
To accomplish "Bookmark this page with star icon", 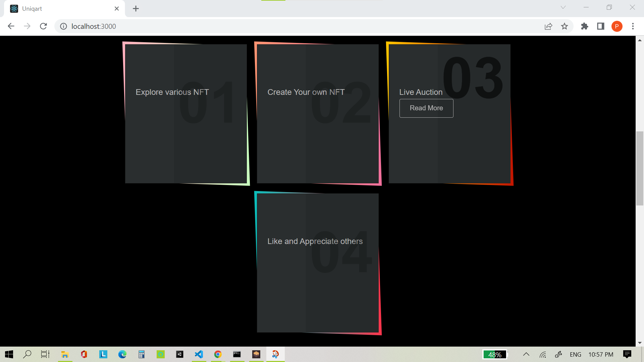I will point(565,26).
